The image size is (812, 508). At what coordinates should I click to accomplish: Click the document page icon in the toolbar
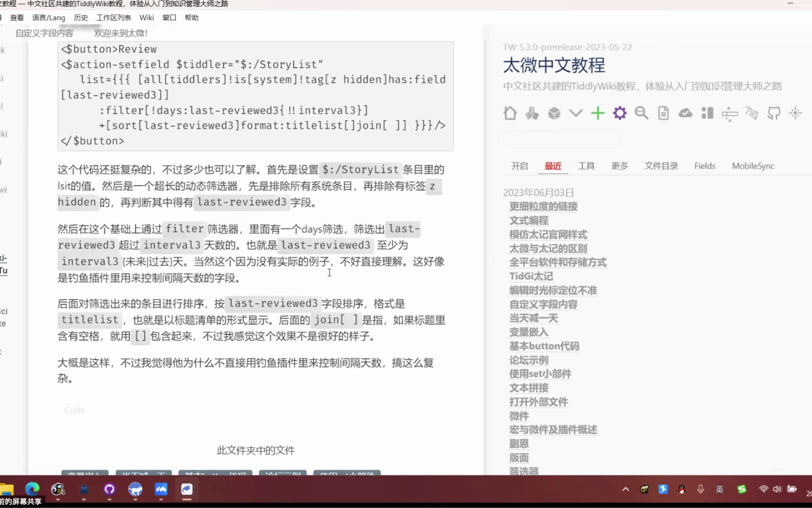point(664,113)
